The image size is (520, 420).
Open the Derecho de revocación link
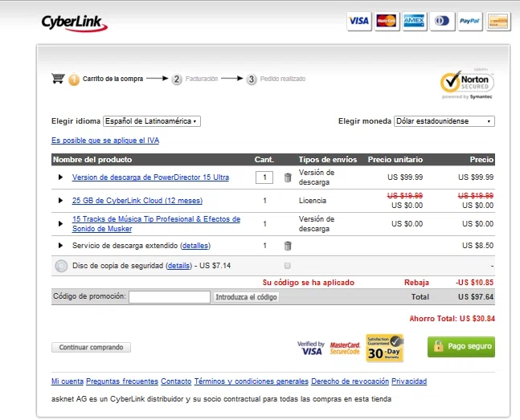(350, 381)
